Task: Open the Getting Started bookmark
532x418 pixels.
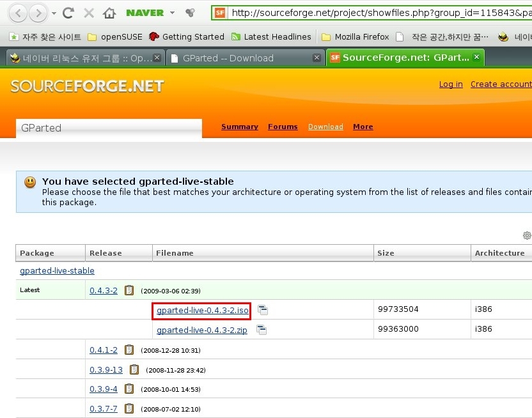Action: [187, 36]
